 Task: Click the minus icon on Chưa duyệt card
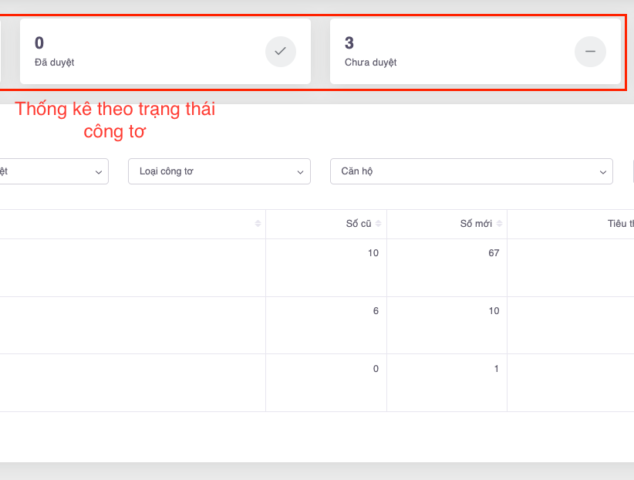[590, 51]
